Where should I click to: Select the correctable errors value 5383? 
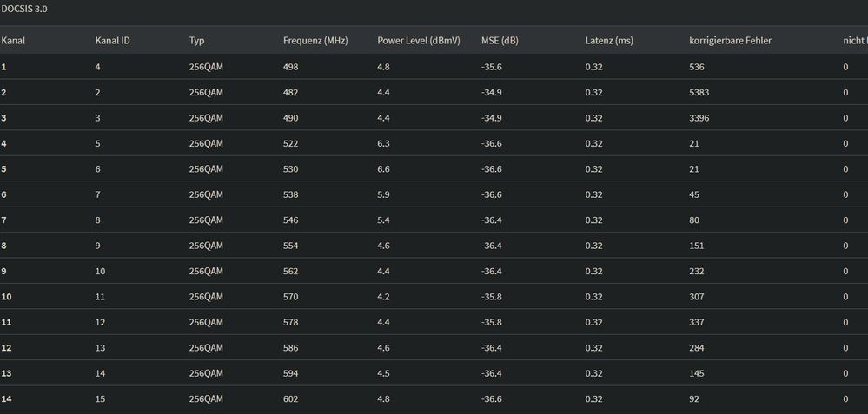pyautogui.click(x=699, y=92)
